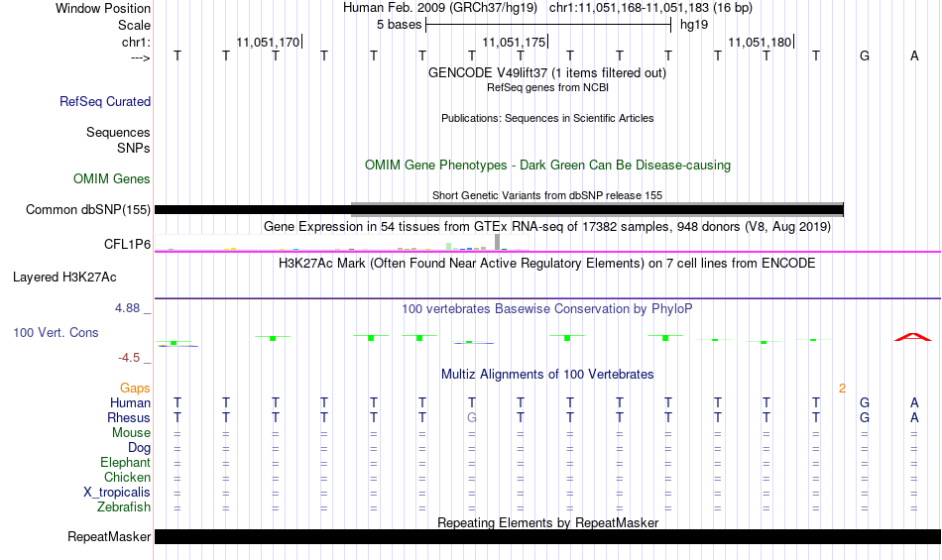Screen dimensions: 942x560
Task: Click the 100 Vert. Cons label
Action: pos(56,332)
